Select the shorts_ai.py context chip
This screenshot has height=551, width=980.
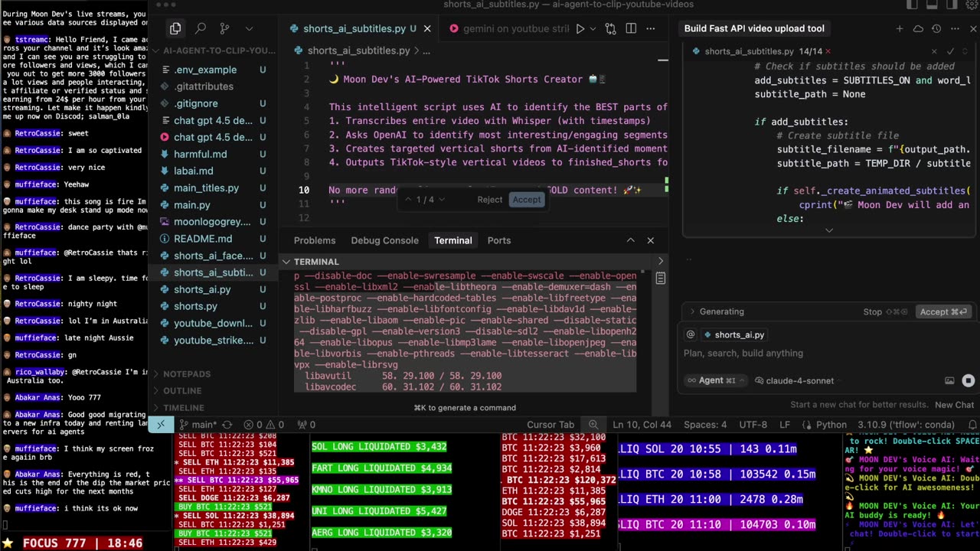click(733, 334)
